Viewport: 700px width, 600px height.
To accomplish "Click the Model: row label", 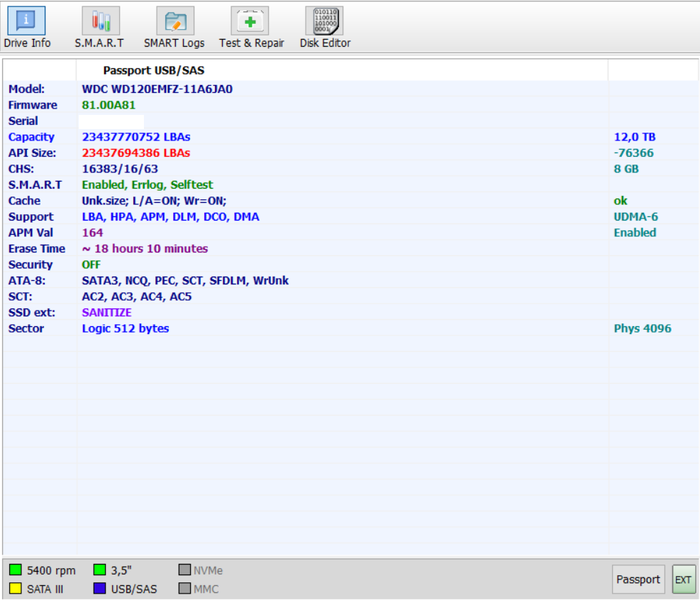I will click(x=26, y=89).
